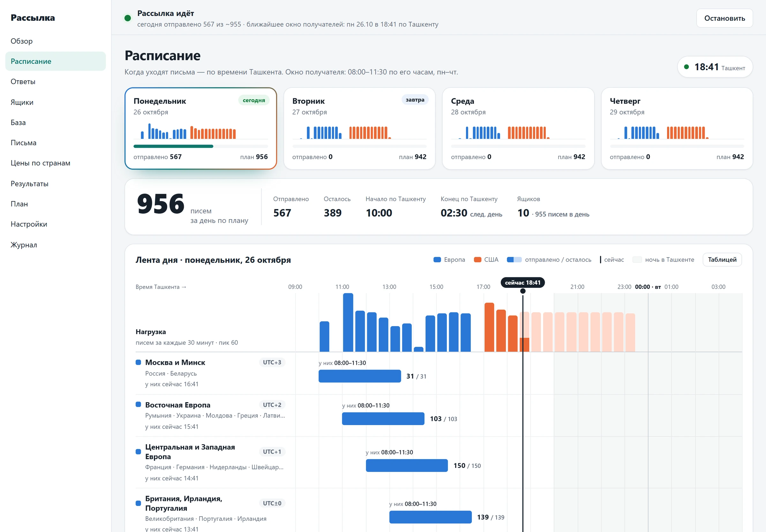
Task: Click the blue marker next to Москва и Минск
Action: tap(138, 363)
